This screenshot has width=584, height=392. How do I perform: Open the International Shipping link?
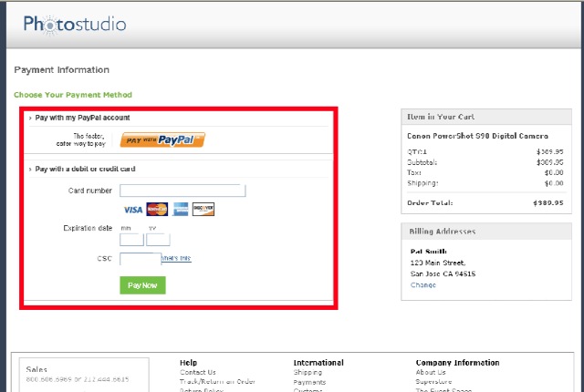click(x=308, y=372)
